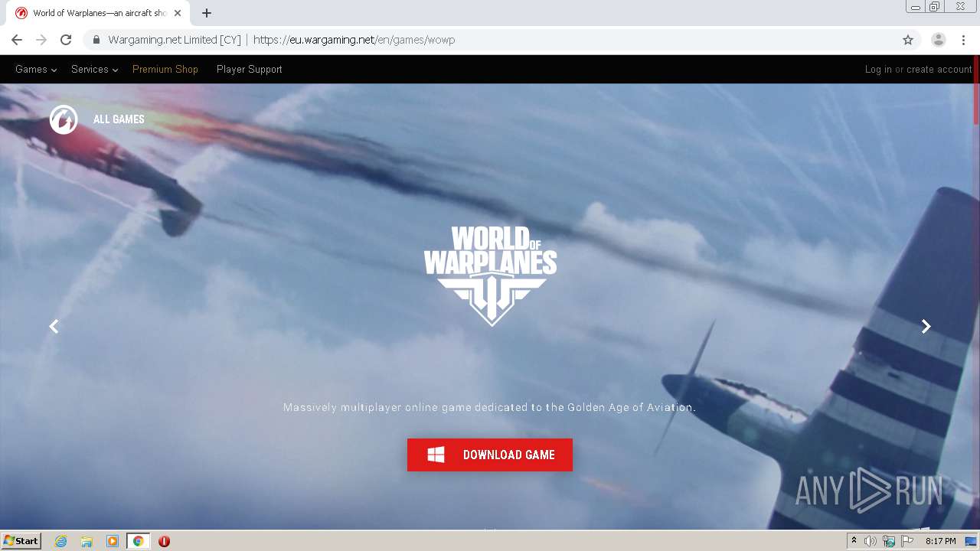Image resolution: width=980 pixels, height=551 pixels.
Task: Show hidden system tray icons
Action: 854,541
